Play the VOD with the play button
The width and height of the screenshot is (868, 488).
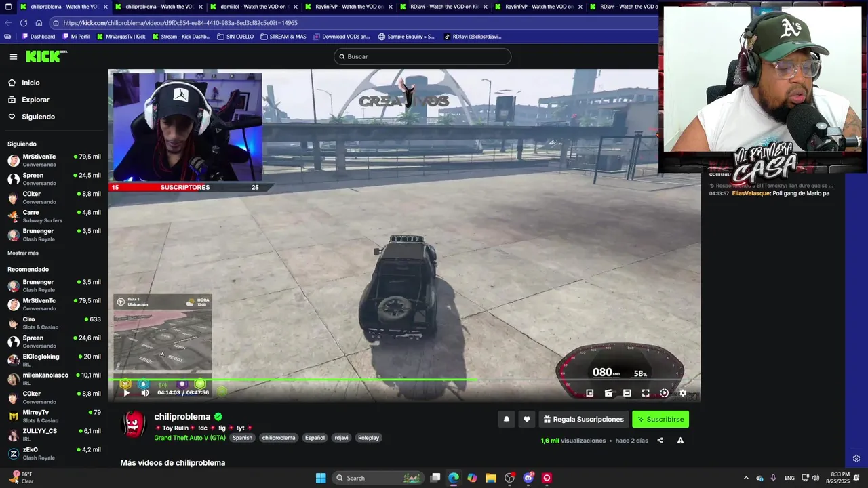pos(126,392)
